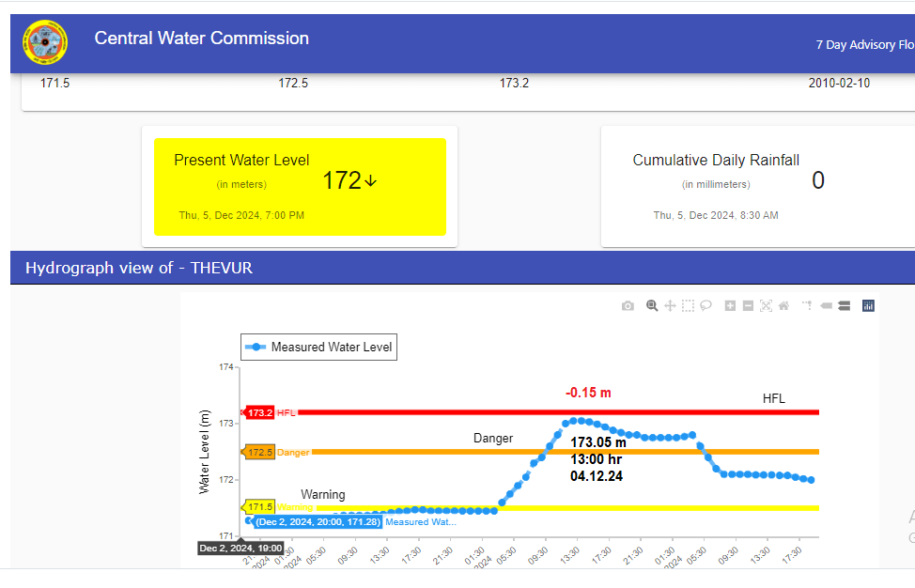
Task: Reset axes with the home icon
Action: (783, 306)
